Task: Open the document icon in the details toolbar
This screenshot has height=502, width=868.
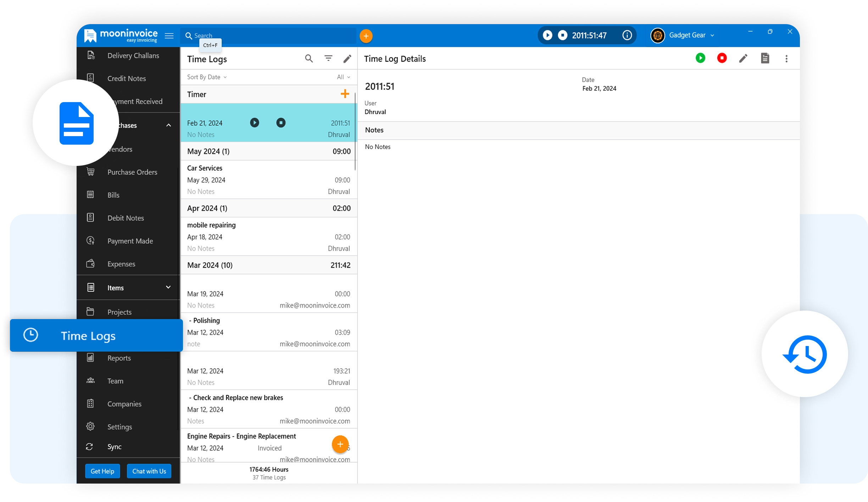Action: (x=765, y=58)
